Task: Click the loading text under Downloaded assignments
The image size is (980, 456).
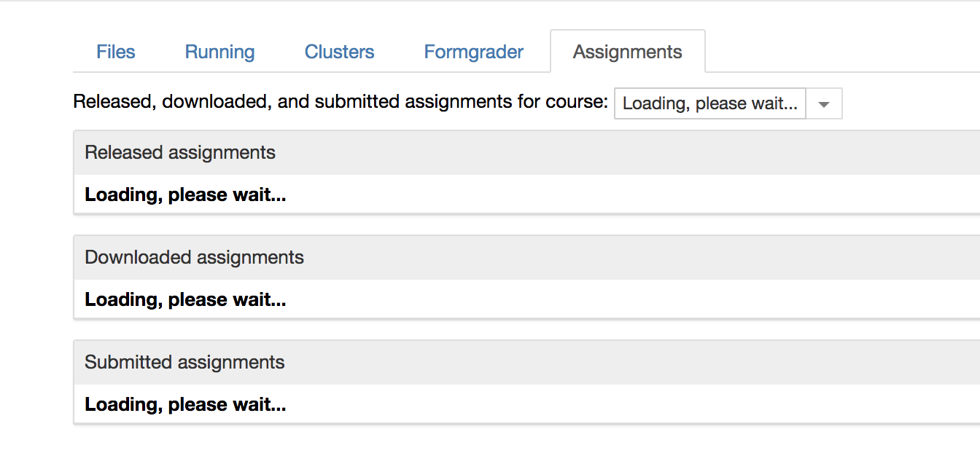Action: point(185,299)
